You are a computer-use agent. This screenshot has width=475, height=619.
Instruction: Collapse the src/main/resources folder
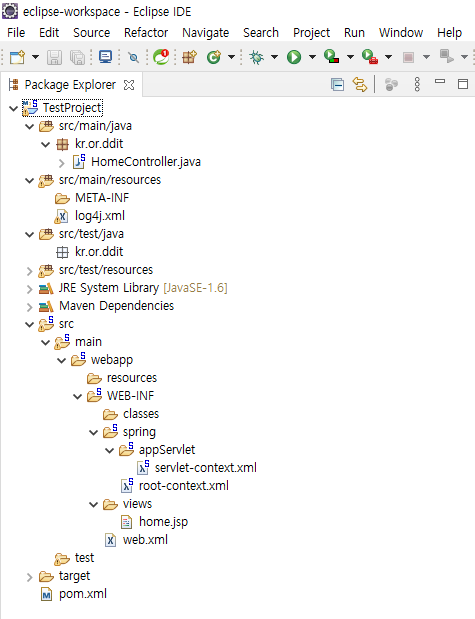point(30,180)
